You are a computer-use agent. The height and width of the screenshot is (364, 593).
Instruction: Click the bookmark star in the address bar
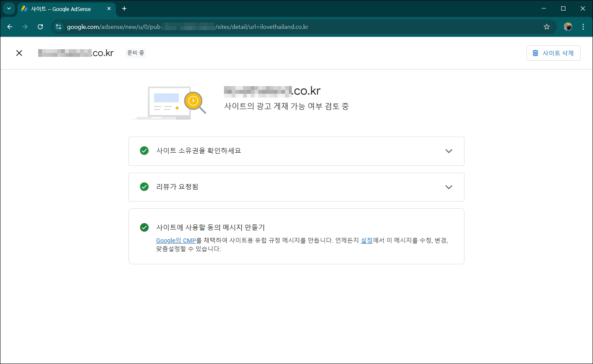547,26
